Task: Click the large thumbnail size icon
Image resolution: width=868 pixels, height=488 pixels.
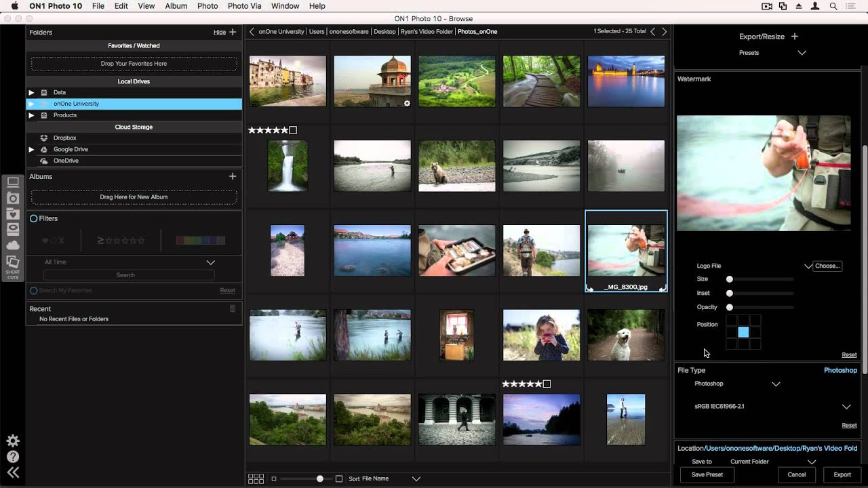Action: coord(339,479)
